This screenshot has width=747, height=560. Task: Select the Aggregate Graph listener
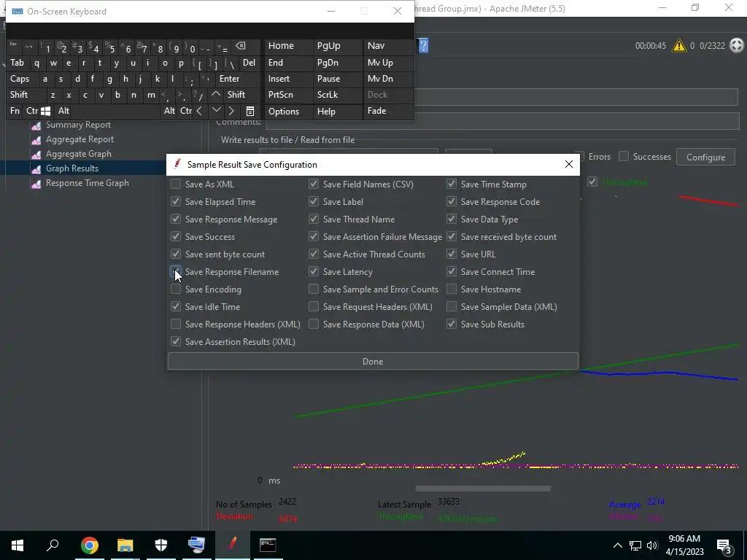click(x=79, y=154)
